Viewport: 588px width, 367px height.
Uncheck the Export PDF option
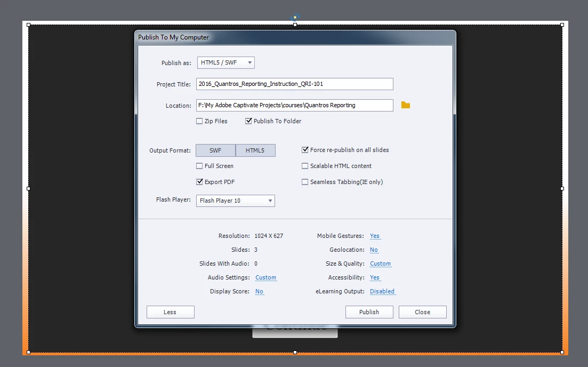coord(199,181)
